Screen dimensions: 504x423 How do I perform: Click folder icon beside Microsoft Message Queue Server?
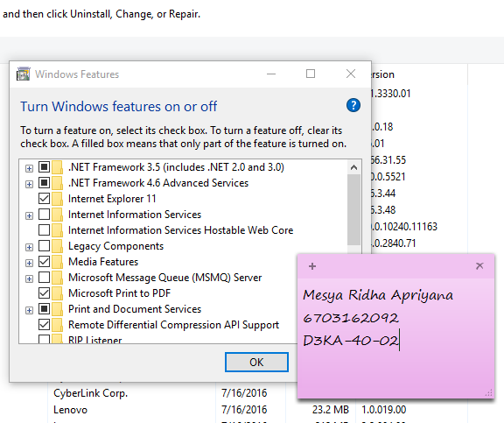click(57, 278)
